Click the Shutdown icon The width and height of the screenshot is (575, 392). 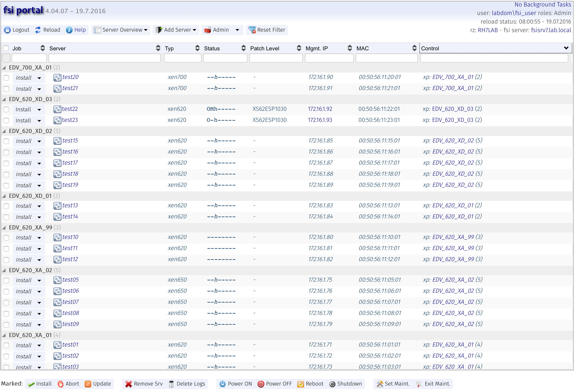click(332, 384)
